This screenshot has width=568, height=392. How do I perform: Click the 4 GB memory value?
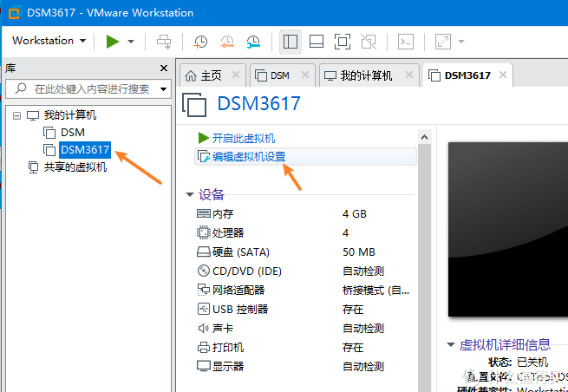tap(355, 214)
